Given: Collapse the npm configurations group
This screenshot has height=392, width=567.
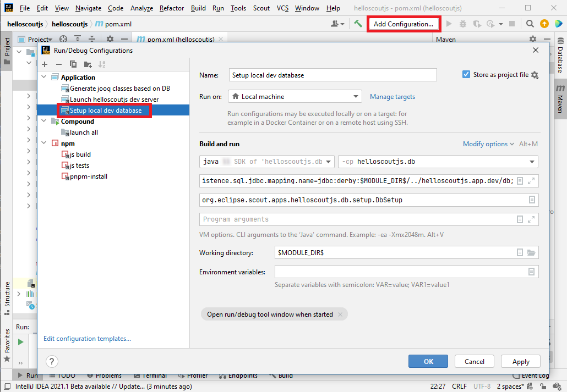Looking at the screenshot, I should (x=43, y=143).
